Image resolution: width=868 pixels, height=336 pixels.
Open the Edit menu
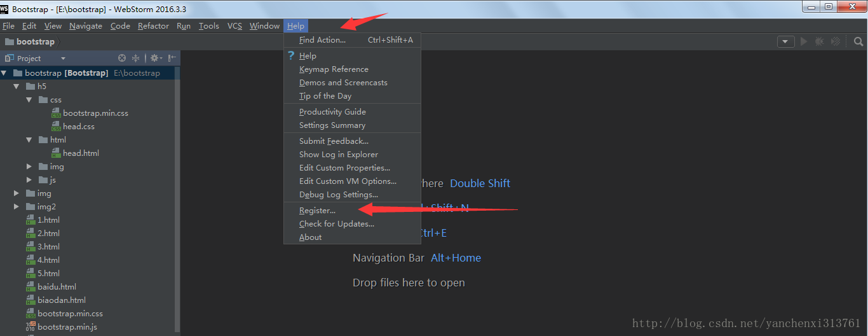pyautogui.click(x=29, y=26)
